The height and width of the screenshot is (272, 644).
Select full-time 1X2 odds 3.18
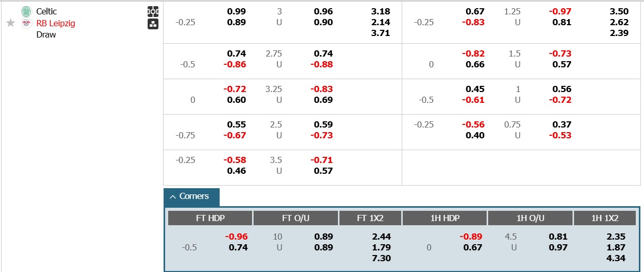[x=380, y=11]
